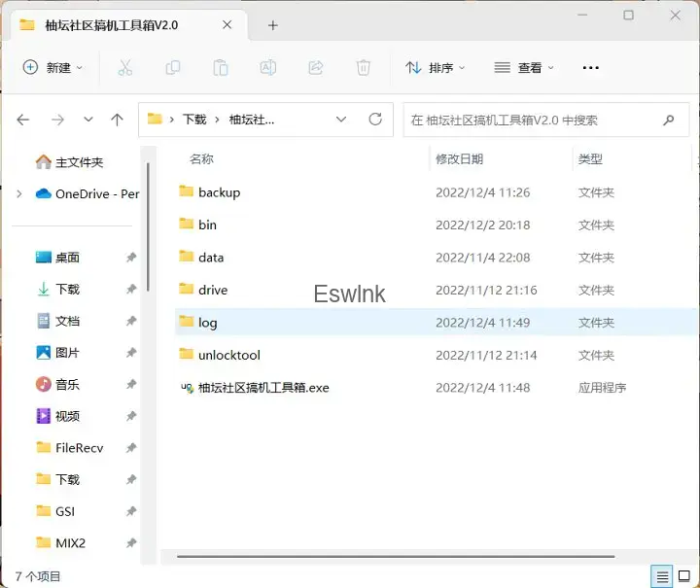Click the 下载 breadcrumb in address bar
The width and height of the screenshot is (700, 588).
[x=194, y=120]
